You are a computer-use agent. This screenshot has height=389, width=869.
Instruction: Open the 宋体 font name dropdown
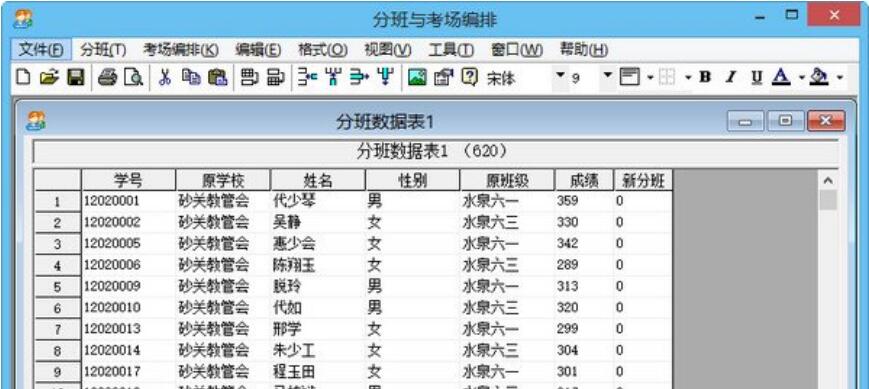560,75
